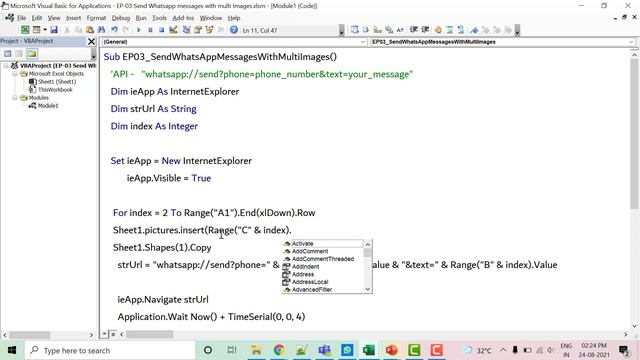Switch to Procedure View button
The height and width of the screenshot is (360, 640).
[105, 334]
